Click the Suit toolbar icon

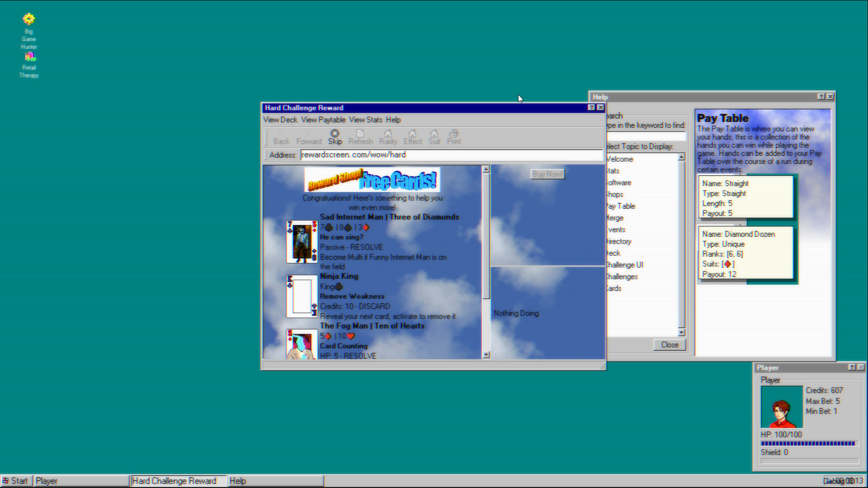(434, 137)
